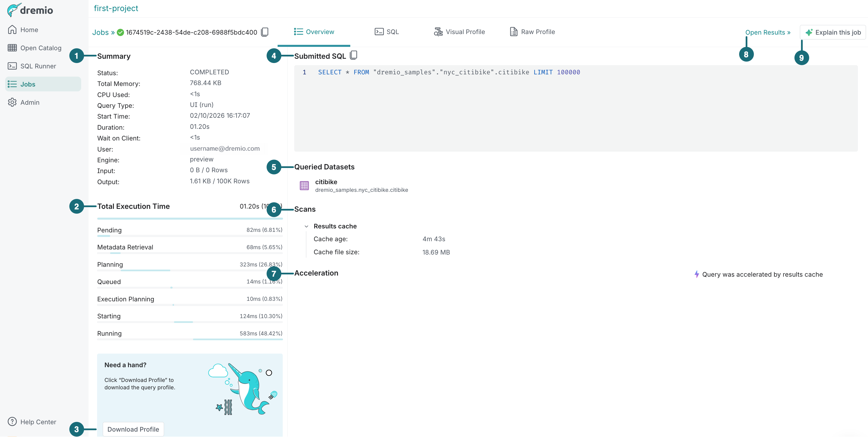Click the Dremio narwhal logo
The width and height of the screenshot is (868, 437).
(x=13, y=10)
